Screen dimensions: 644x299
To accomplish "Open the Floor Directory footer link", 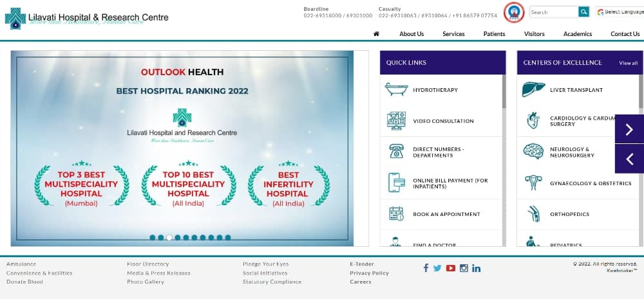I will point(148,264).
